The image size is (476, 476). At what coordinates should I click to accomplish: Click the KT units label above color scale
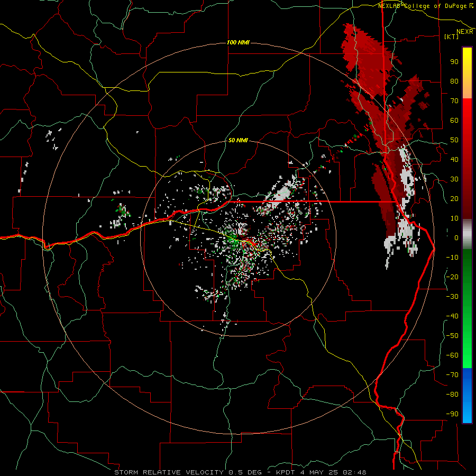click(452, 36)
